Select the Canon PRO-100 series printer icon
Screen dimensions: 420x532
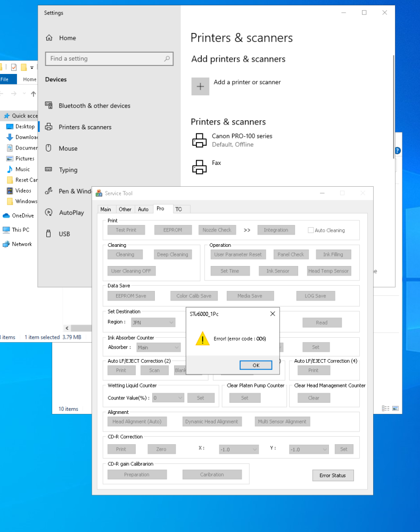pos(199,140)
